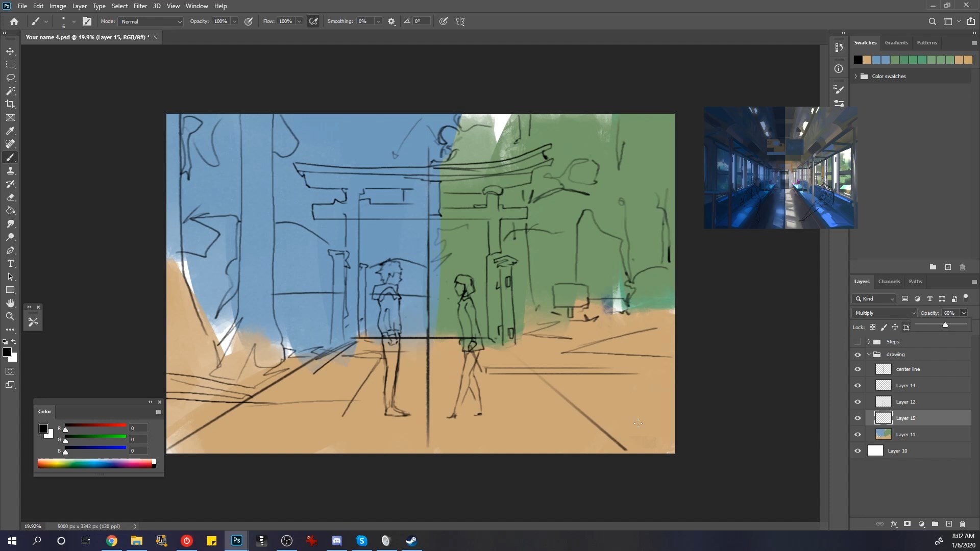The width and height of the screenshot is (980, 551).
Task: Hide Layer 10 visibility eye
Action: click(857, 450)
